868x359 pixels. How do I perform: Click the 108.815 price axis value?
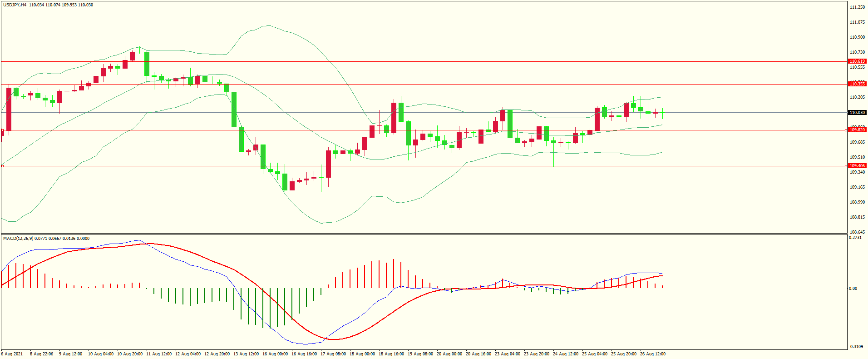pyautogui.click(x=857, y=217)
